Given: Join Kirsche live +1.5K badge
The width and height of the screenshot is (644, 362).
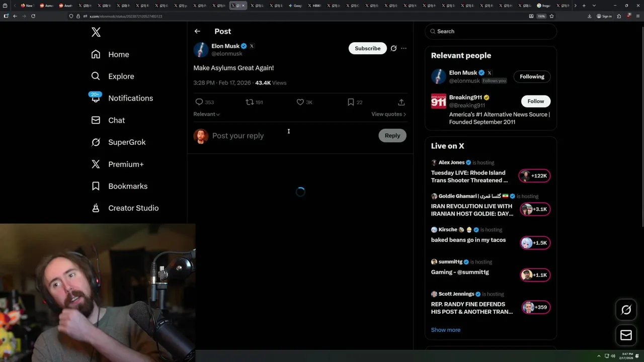Looking at the screenshot, I should (535, 243).
